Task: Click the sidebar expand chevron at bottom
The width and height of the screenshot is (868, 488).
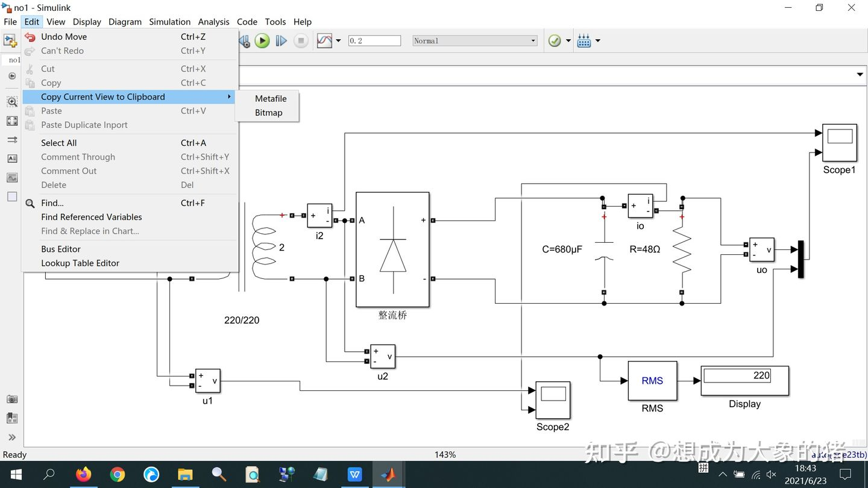Action: click(11, 437)
